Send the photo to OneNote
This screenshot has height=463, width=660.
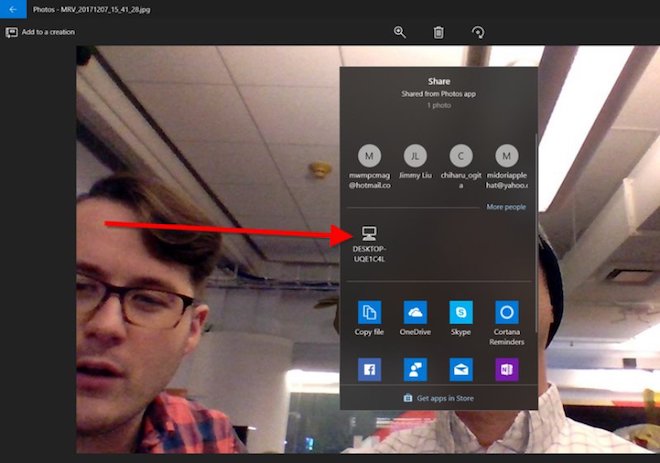click(506, 370)
